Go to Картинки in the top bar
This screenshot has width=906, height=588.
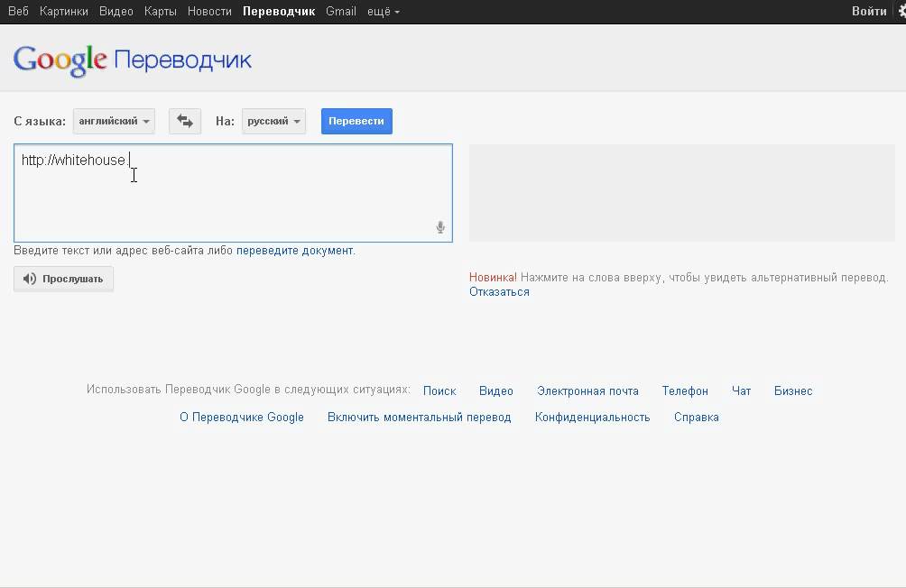coord(63,12)
